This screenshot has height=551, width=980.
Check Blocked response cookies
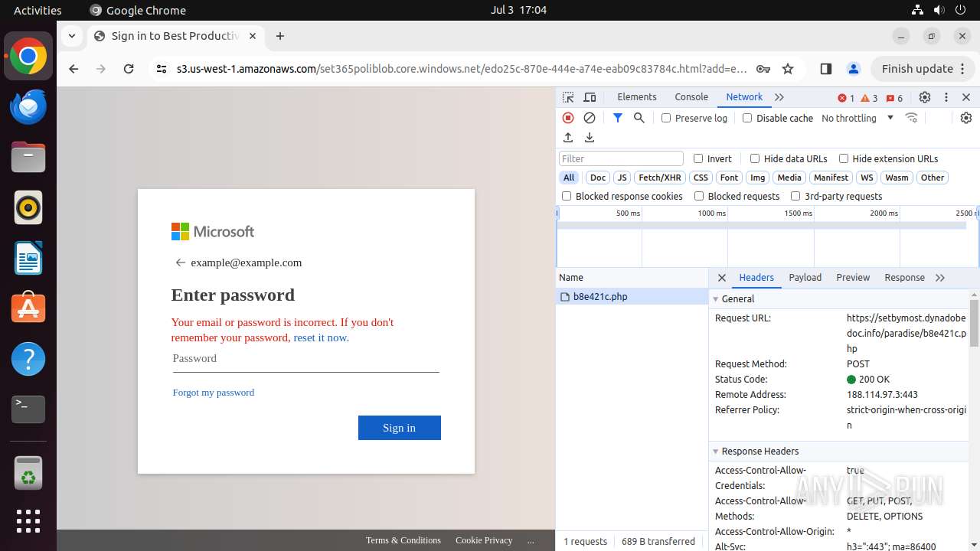pyautogui.click(x=567, y=196)
